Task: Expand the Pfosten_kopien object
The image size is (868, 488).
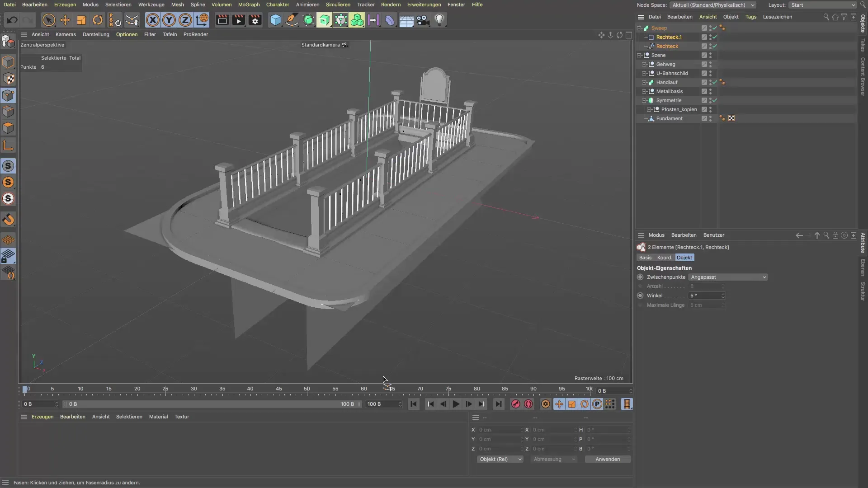Action: click(649, 109)
